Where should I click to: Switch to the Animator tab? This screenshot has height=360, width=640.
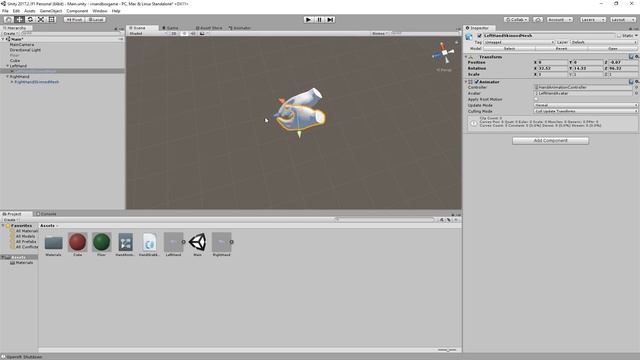pos(240,28)
